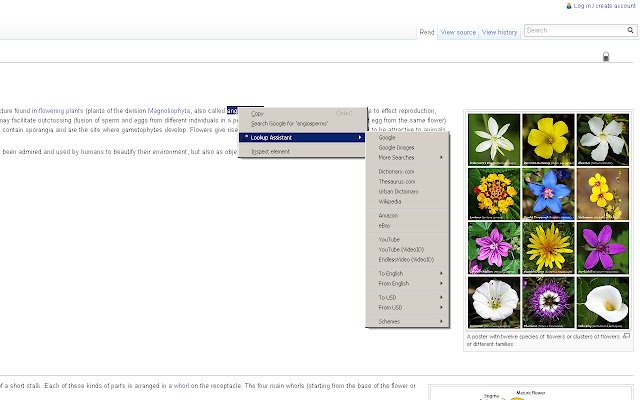This screenshot has height=400, width=640.
Task: Select EndlessVideo (VideoID) entry
Action: (x=407, y=260)
